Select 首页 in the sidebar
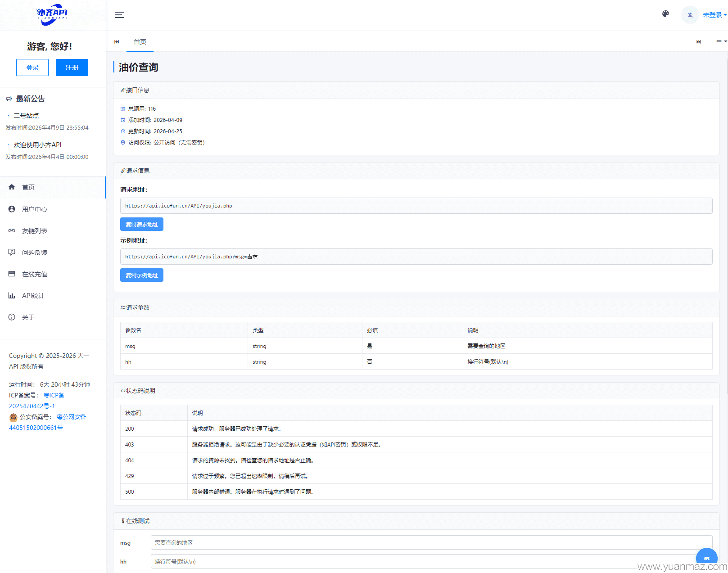The width and height of the screenshot is (728, 573). click(x=53, y=187)
